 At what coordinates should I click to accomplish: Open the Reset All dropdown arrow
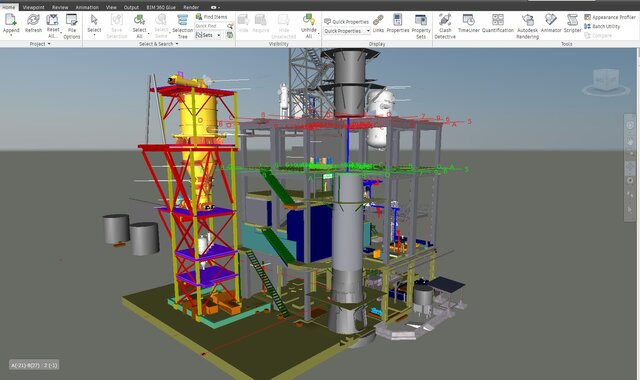point(61,33)
